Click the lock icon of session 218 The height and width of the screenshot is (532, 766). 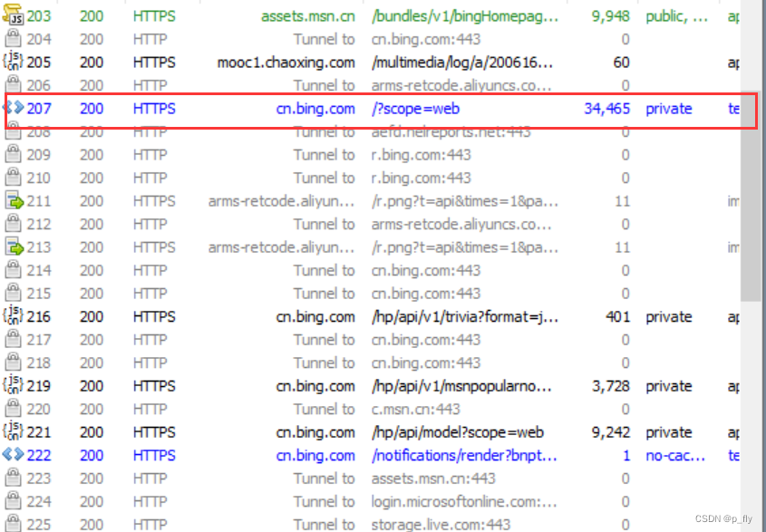(13, 363)
